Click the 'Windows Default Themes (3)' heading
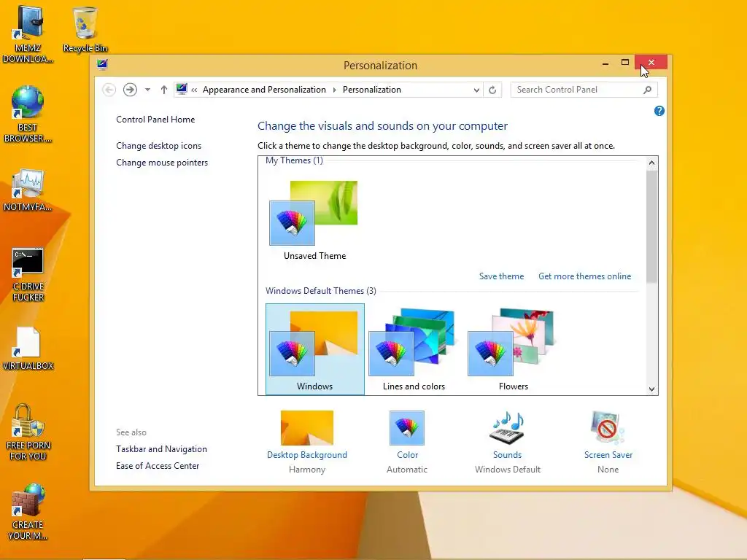This screenshot has width=747, height=560. [321, 291]
